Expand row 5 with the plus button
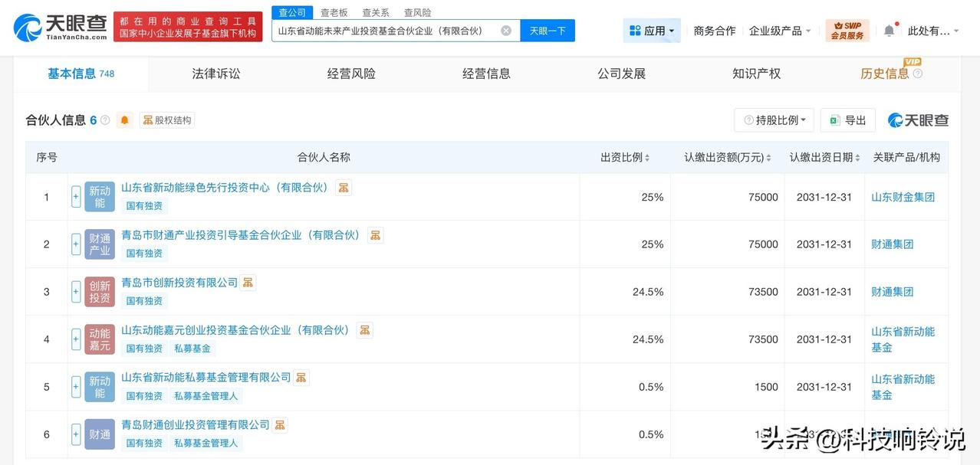 [x=76, y=387]
